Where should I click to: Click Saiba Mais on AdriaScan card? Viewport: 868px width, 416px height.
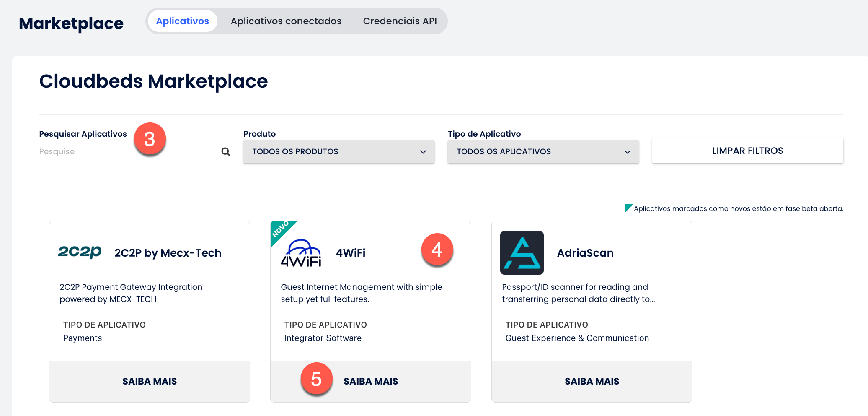592,381
